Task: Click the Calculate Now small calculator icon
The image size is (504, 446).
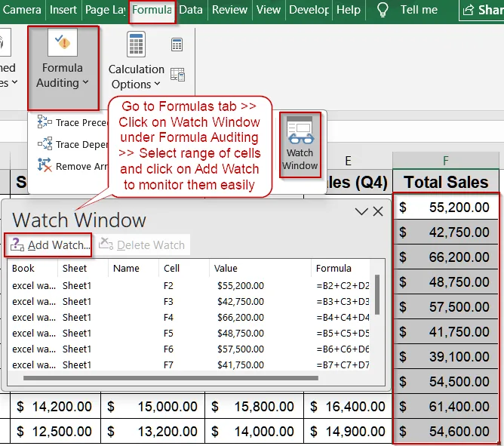Action: (x=177, y=45)
